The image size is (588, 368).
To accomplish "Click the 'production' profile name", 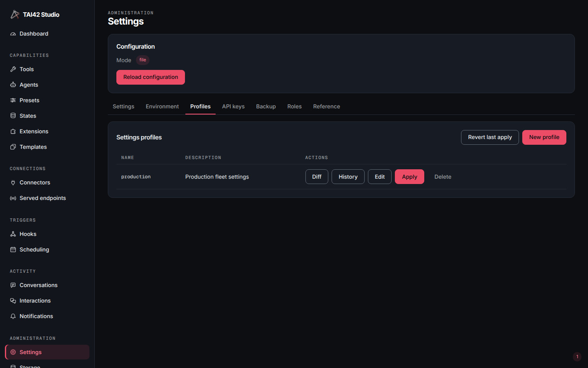I will click(136, 177).
